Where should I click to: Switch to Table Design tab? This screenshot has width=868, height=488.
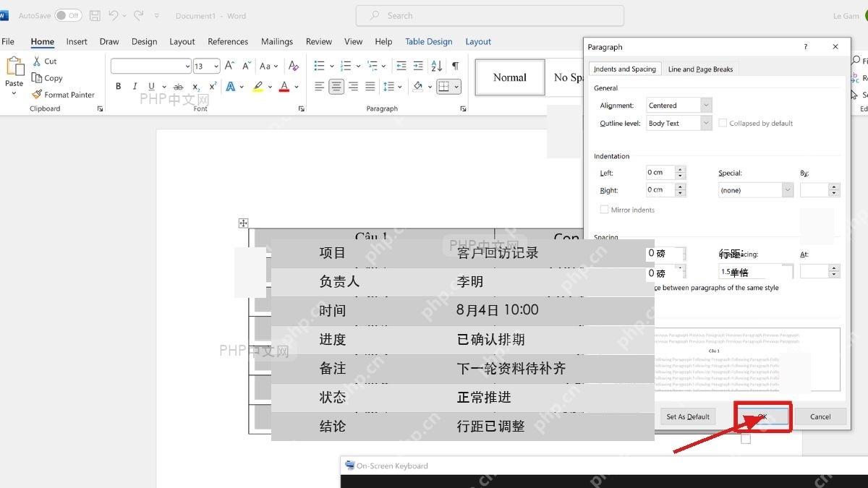coord(428,42)
